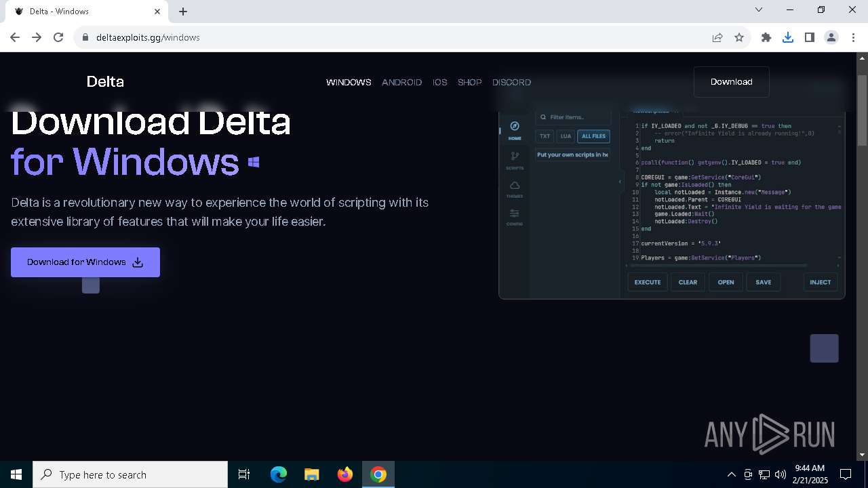Bookmark this page with the star icon
The image size is (868, 488).
(739, 37)
